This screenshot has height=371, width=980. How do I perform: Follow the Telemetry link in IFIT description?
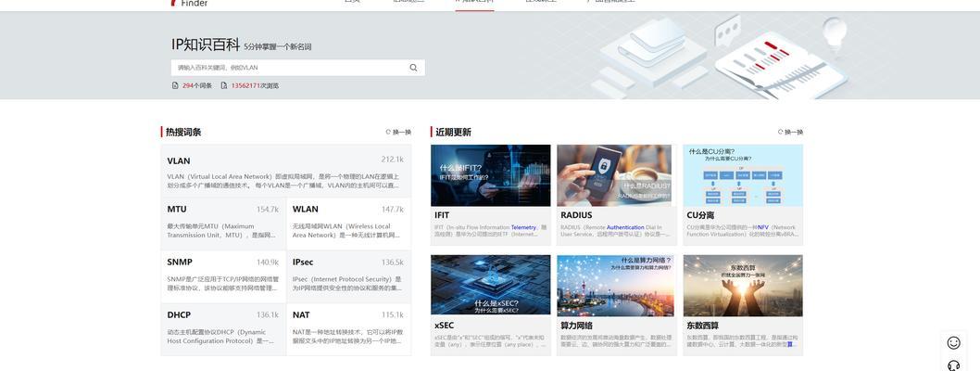pyautogui.click(x=523, y=228)
